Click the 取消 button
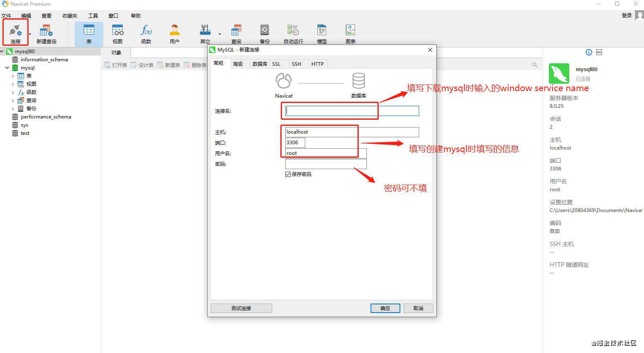 [x=418, y=308]
